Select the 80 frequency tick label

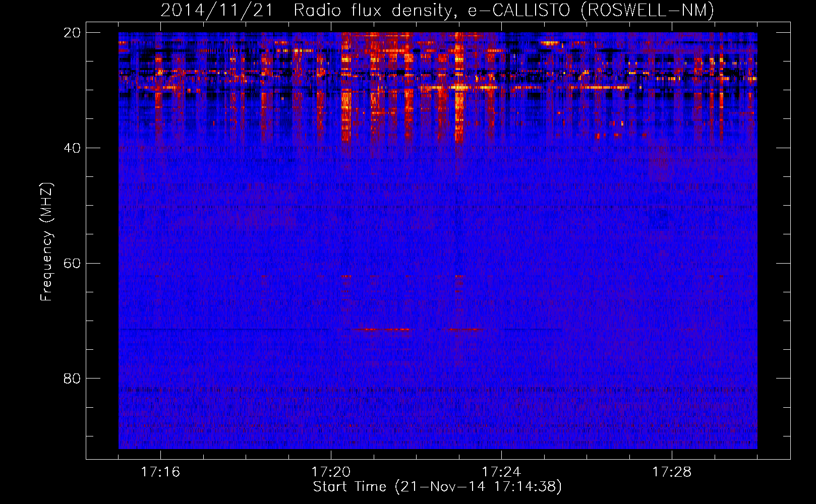click(x=72, y=379)
